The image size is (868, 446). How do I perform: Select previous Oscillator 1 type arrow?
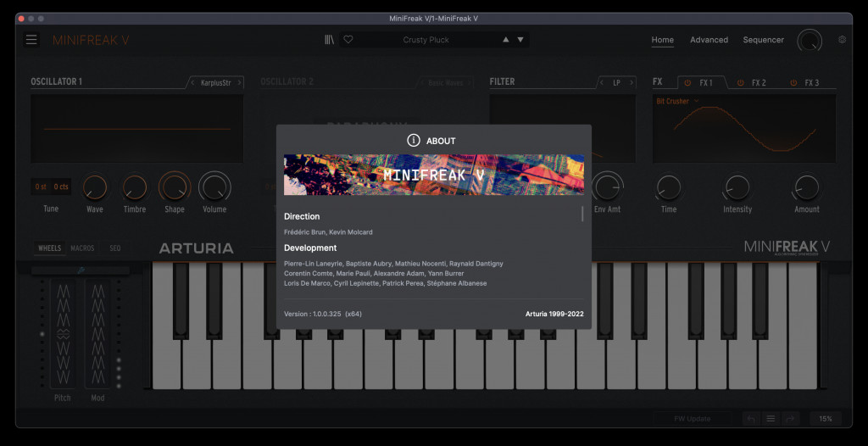[x=192, y=82]
